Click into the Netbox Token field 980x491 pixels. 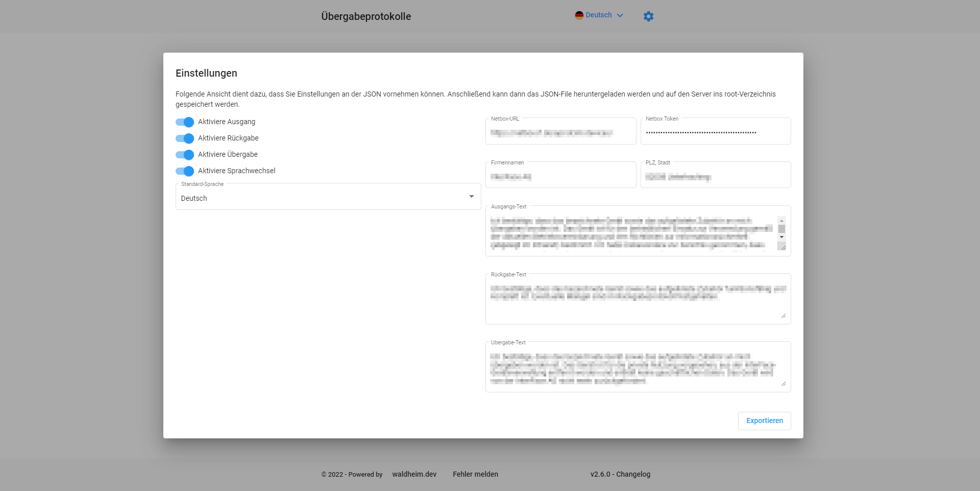(x=715, y=133)
